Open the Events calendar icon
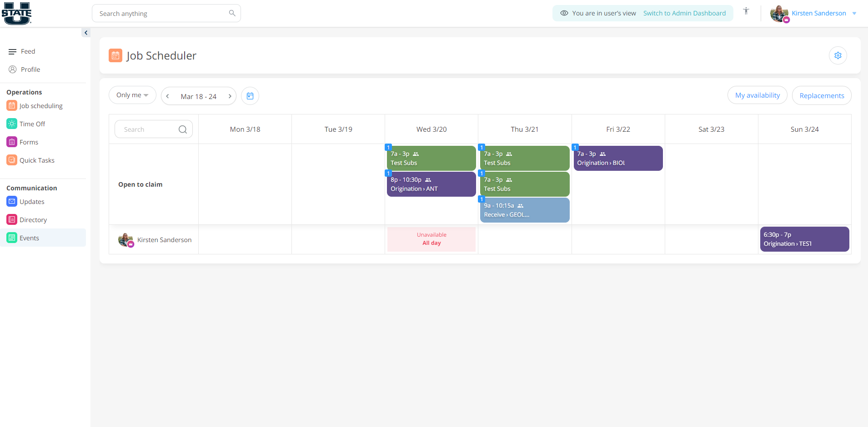 click(x=11, y=238)
